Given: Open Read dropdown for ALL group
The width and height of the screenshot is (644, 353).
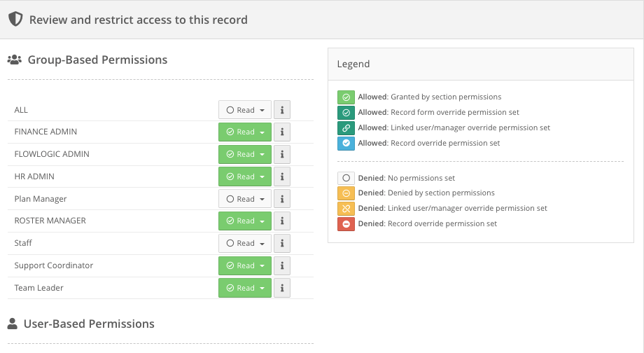Looking at the screenshot, I should pyautogui.click(x=245, y=110).
